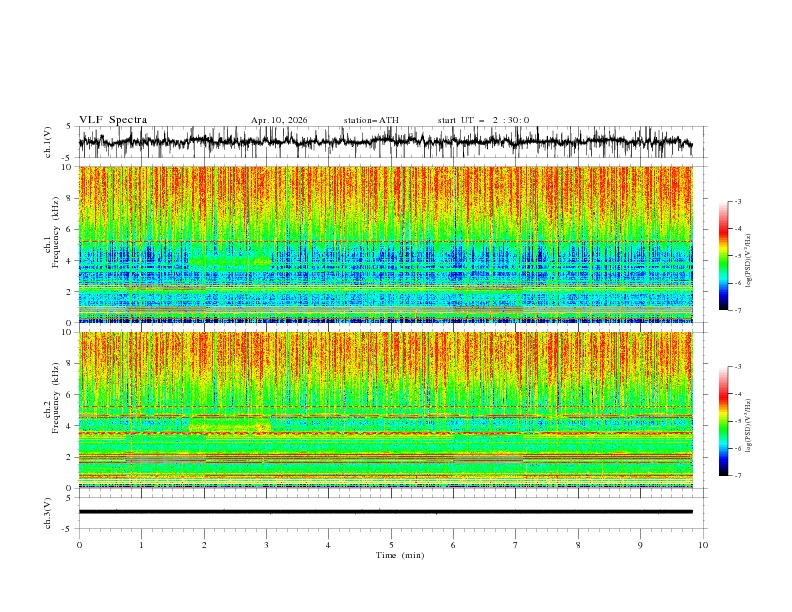Viewport: 792px width, 612px height.
Task: Click the '-7' value on ch.2 colorbar
Action: click(x=737, y=476)
